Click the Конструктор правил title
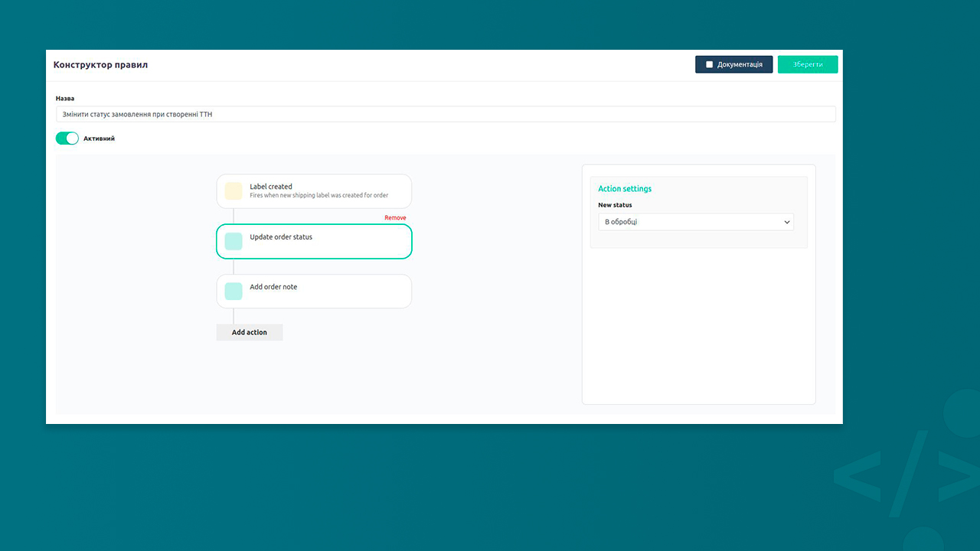Screen dimensions: 980x551 pyautogui.click(x=100, y=65)
